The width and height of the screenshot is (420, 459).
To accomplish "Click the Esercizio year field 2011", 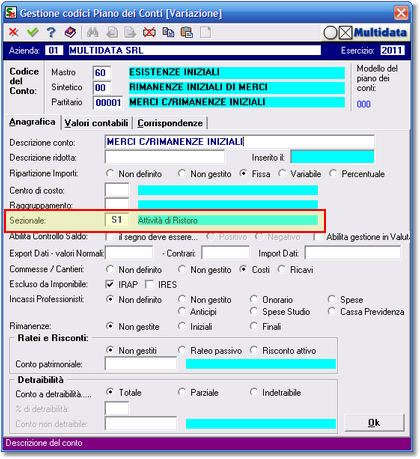I will click(x=392, y=50).
